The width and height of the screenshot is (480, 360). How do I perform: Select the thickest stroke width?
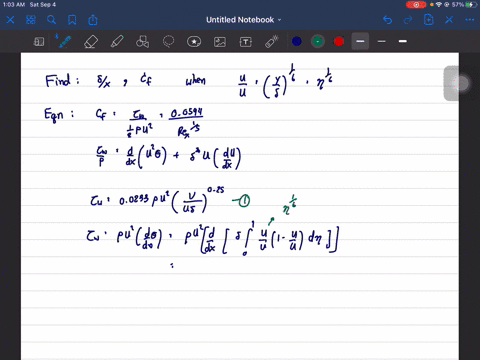403,41
